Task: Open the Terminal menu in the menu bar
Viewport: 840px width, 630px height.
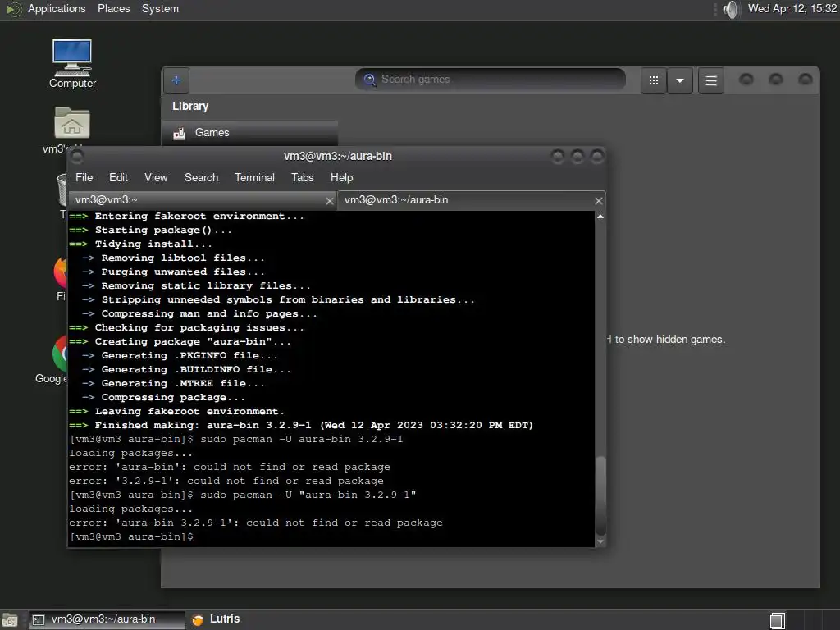Action: [254, 177]
